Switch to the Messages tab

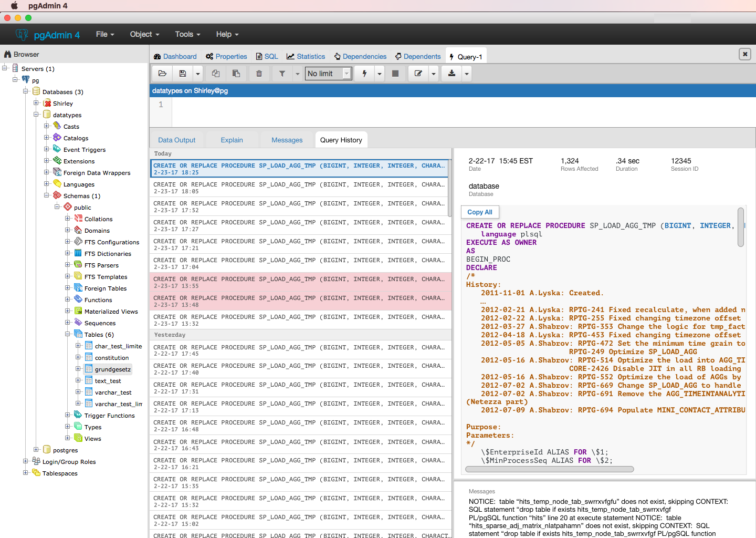coord(287,140)
